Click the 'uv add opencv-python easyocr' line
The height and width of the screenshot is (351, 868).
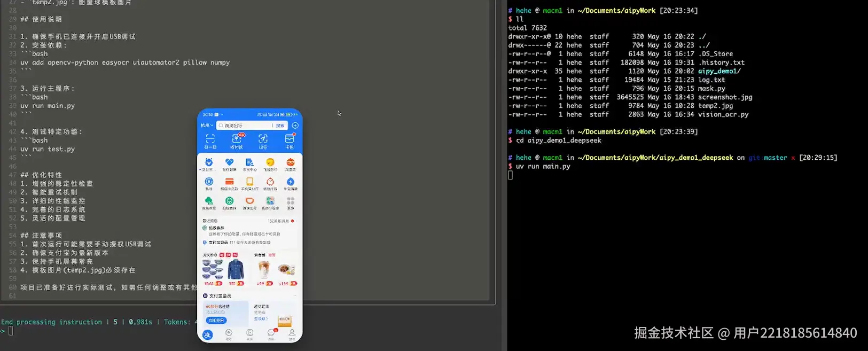tap(125, 63)
